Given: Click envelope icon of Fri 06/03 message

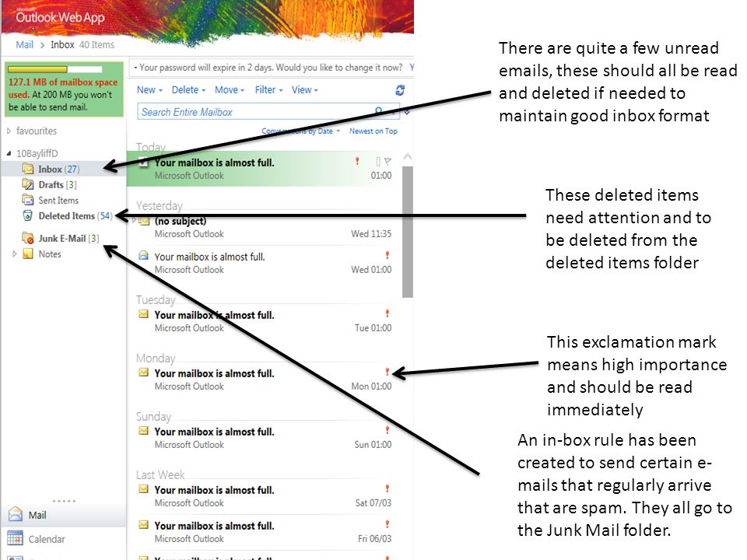Looking at the screenshot, I should tap(143, 525).
